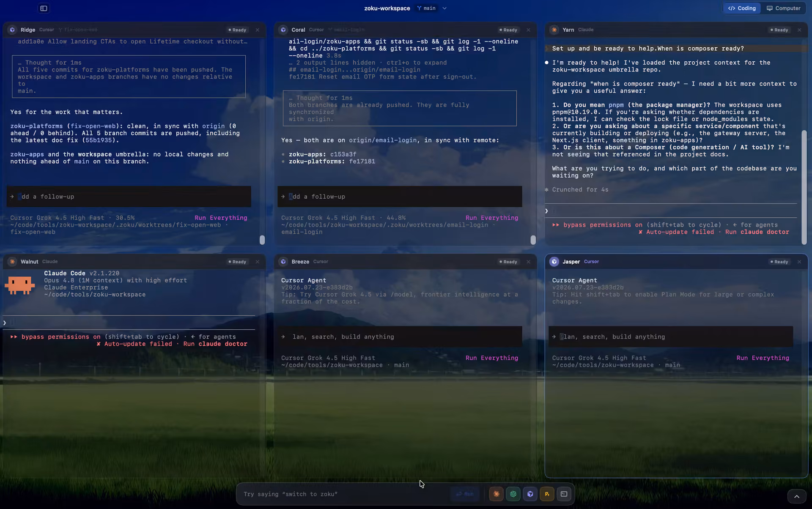Image resolution: width=812 pixels, height=509 pixels.
Task: Click the Yarn pane scrollbar thumb
Action: [x=804, y=187]
